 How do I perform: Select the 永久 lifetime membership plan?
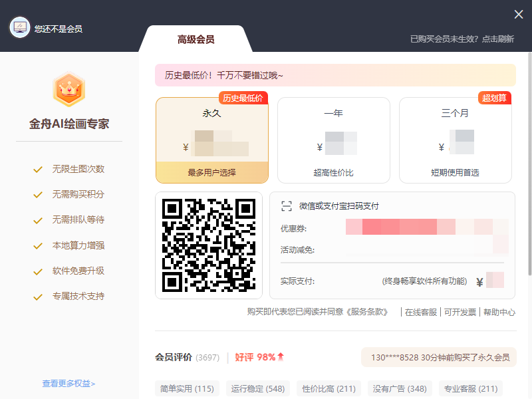(211, 140)
